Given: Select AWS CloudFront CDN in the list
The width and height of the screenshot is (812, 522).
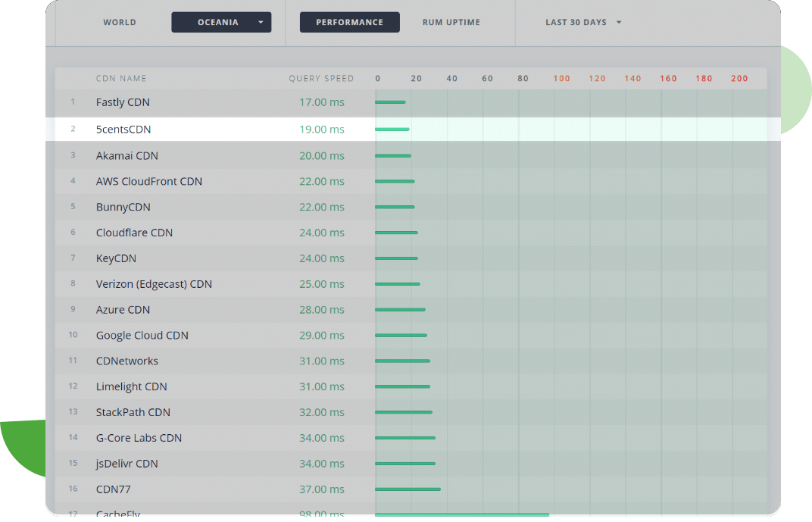Looking at the screenshot, I should (x=148, y=182).
